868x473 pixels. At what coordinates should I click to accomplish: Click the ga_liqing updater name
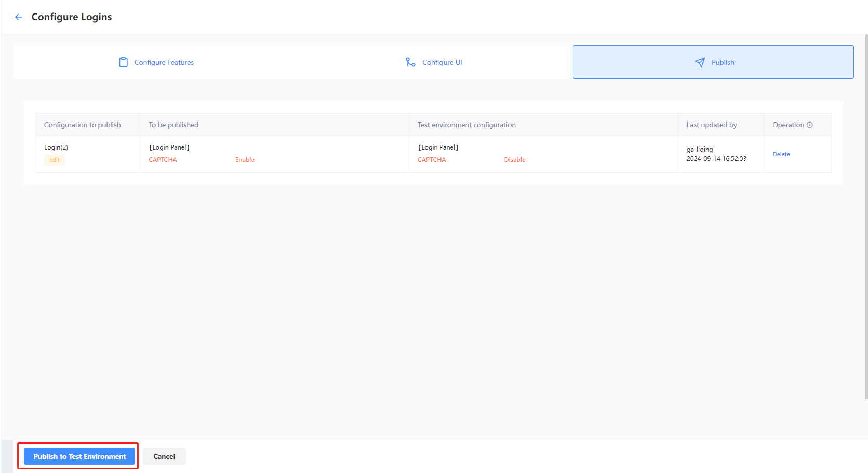pos(700,150)
